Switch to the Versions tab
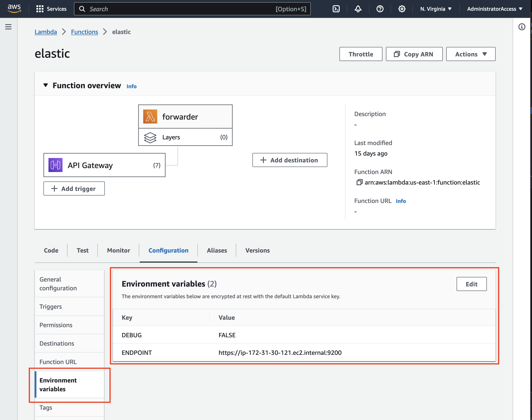Image resolution: width=532 pixels, height=420 pixels. point(257,250)
